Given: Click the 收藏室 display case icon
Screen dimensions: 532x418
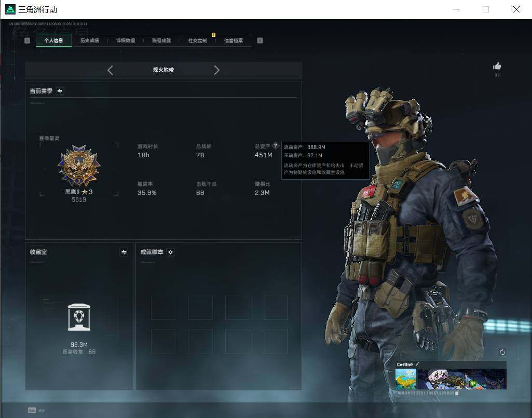Looking at the screenshot, I should pyautogui.click(x=79, y=317).
